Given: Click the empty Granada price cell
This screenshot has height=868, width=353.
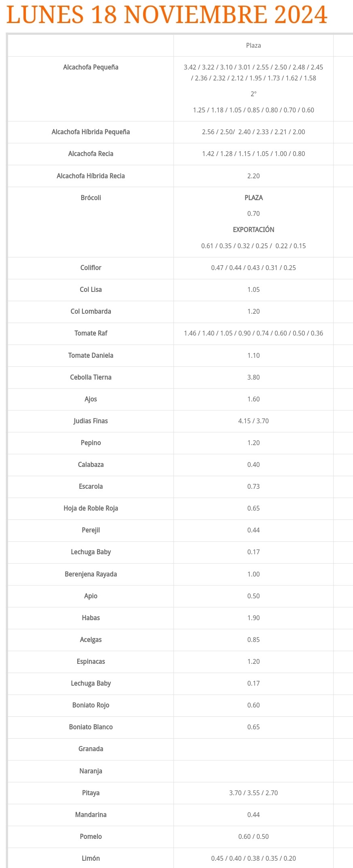Looking at the screenshot, I should 254,749.
